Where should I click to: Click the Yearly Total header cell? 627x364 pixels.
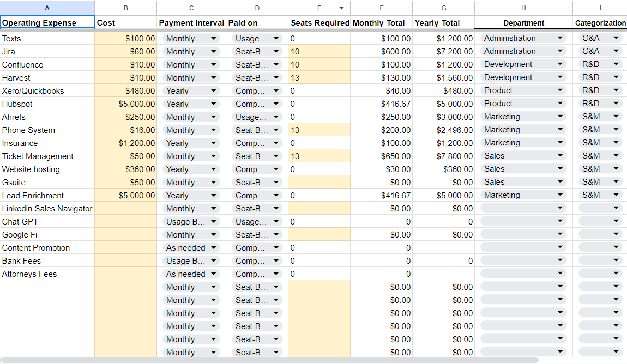[443, 23]
